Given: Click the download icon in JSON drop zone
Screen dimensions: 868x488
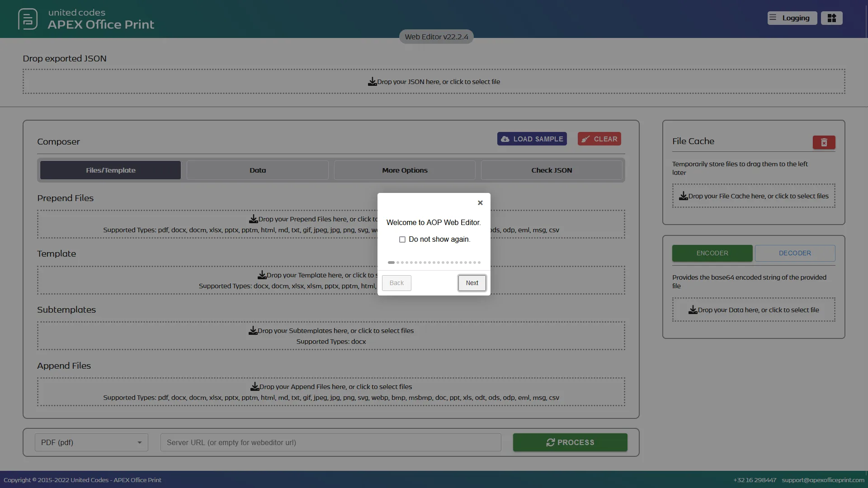Looking at the screenshot, I should 372,81.
